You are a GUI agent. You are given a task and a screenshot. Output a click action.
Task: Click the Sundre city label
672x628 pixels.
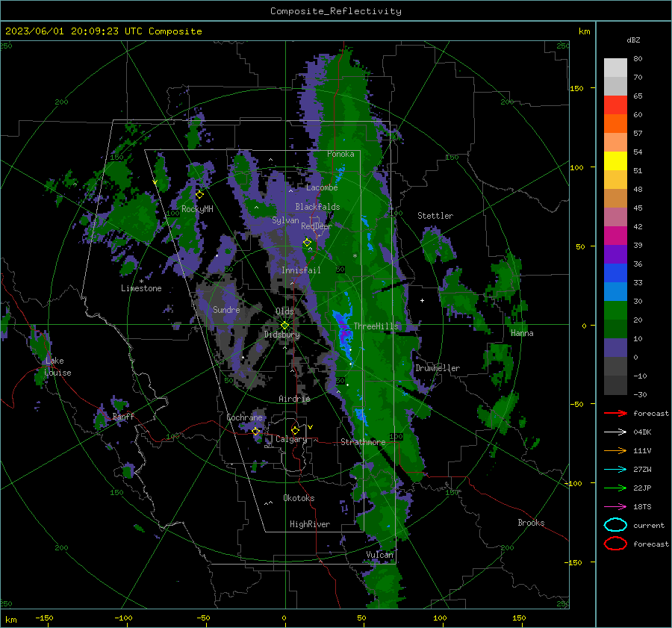tap(226, 310)
